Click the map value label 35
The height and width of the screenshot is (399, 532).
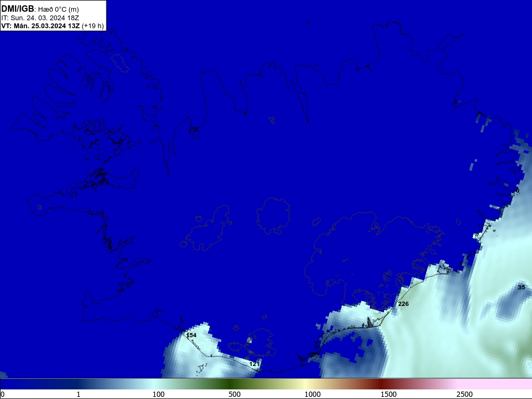pos(521,287)
